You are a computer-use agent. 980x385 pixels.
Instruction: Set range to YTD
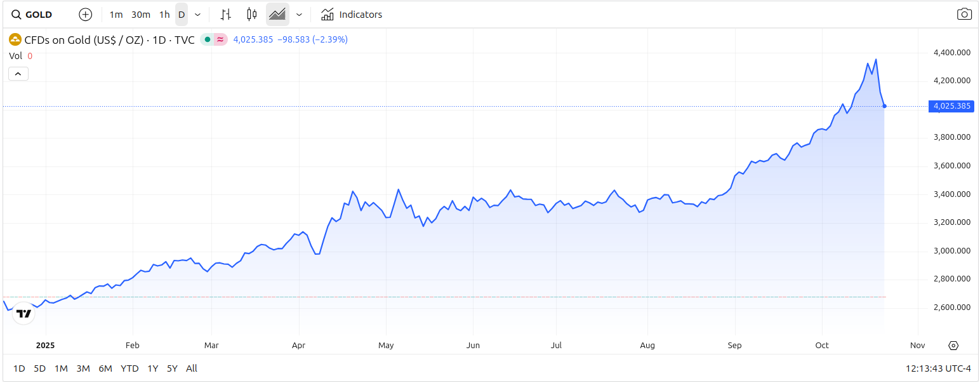point(129,368)
